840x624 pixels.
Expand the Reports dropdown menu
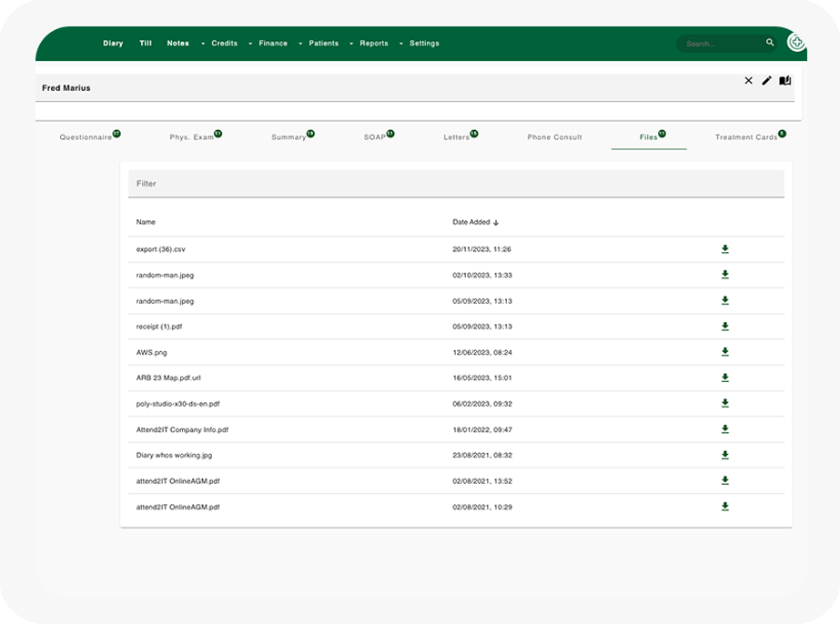tap(369, 44)
